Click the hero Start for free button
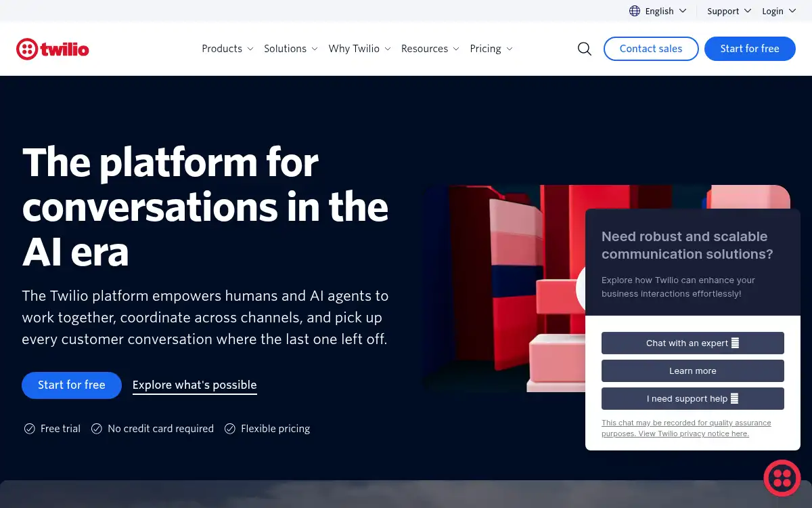 coord(72,385)
